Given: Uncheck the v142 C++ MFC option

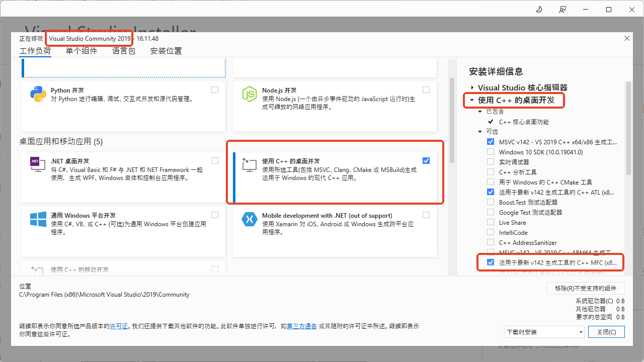Looking at the screenshot, I should pyautogui.click(x=491, y=262).
